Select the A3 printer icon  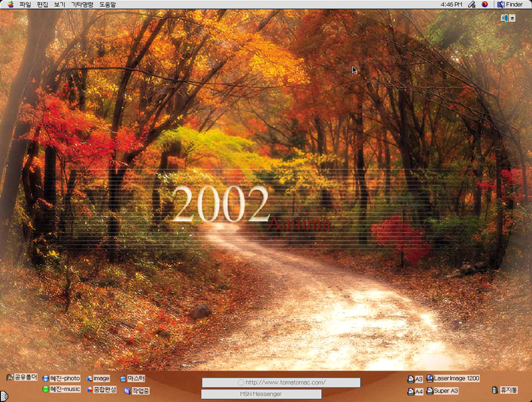pyautogui.click(x=411, y=379)
